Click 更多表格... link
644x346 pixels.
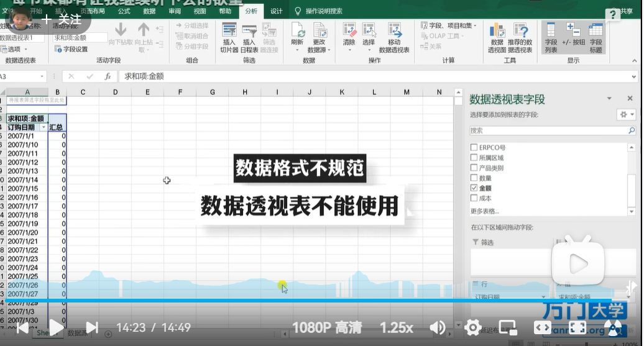(x=485, y=211)
